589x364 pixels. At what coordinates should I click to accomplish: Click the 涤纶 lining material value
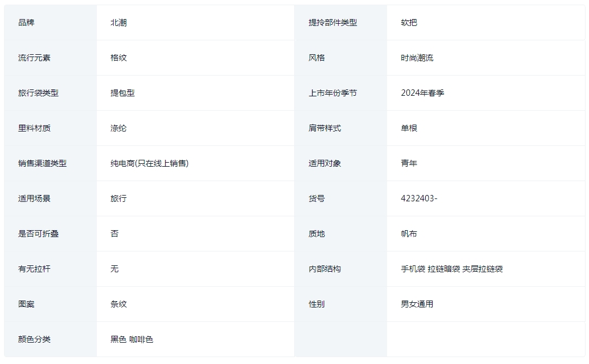coord(118,128)
